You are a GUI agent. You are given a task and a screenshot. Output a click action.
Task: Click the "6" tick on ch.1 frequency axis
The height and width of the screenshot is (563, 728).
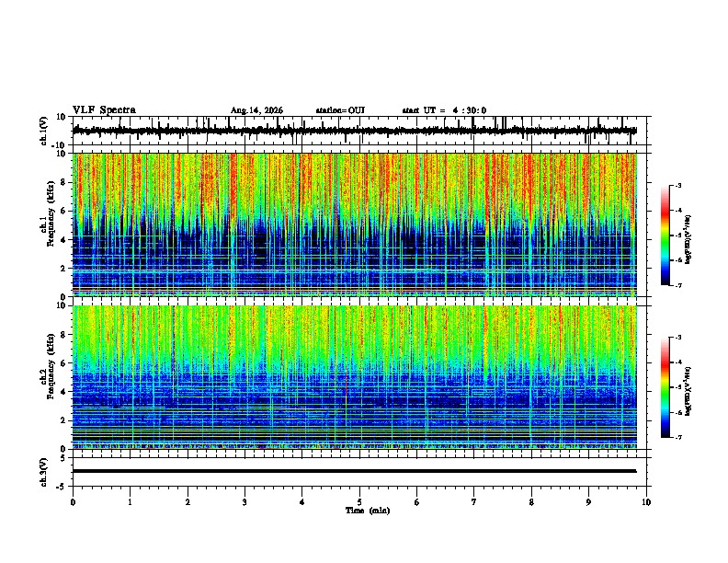63,211
